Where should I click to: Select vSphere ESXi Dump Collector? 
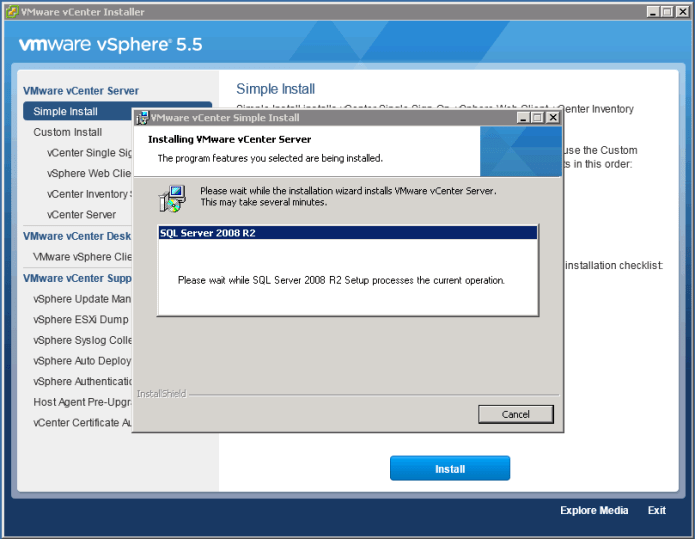(x=82, y=319)
